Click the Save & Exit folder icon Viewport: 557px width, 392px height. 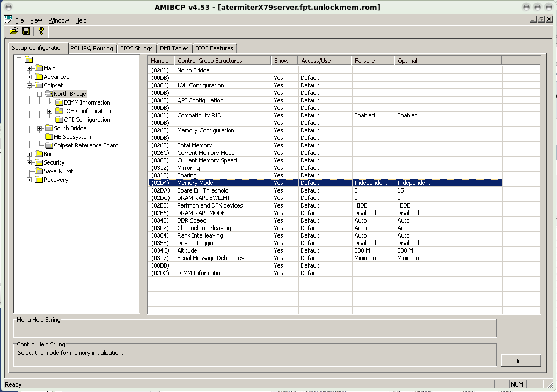pyautogui.click(x=39, y=171)
